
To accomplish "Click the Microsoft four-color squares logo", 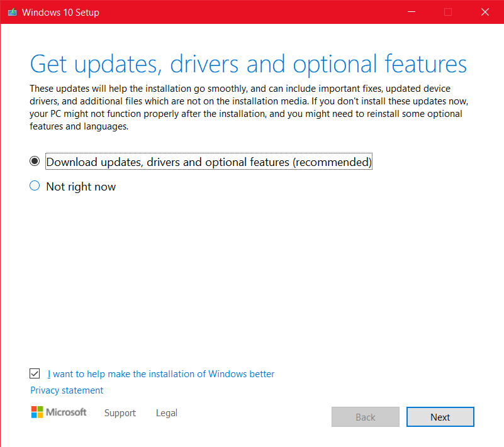I will point(37,412).
